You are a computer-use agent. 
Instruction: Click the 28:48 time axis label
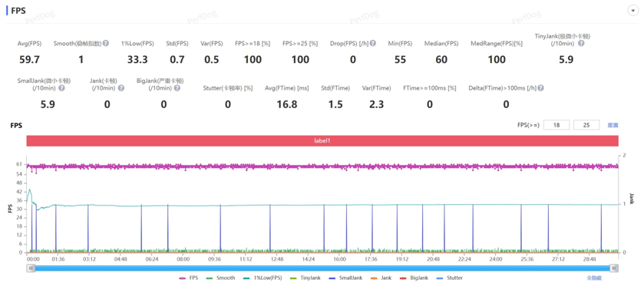[590, 259]
